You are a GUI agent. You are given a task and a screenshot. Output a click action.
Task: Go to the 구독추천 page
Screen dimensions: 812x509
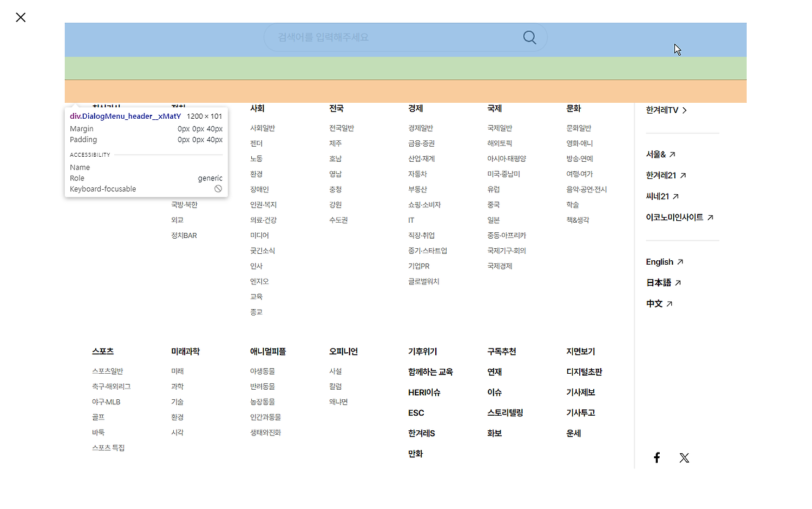[x=502, y=352]
